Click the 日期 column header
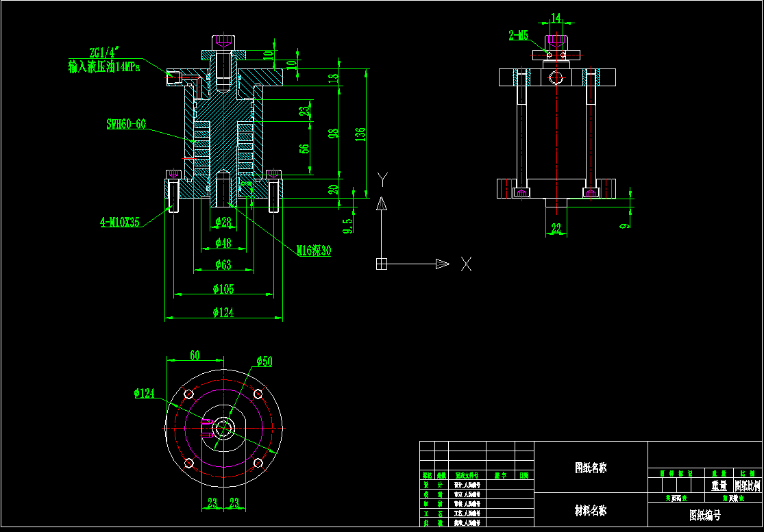764x532 pixels. (x=524, y=476)
